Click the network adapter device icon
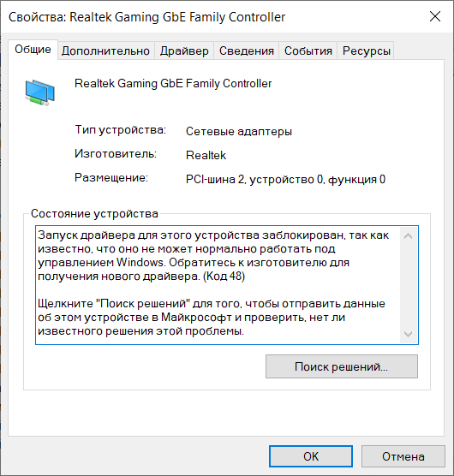Image resolution: width=454 pixels, height=476 pixels. tap(39, 92)
